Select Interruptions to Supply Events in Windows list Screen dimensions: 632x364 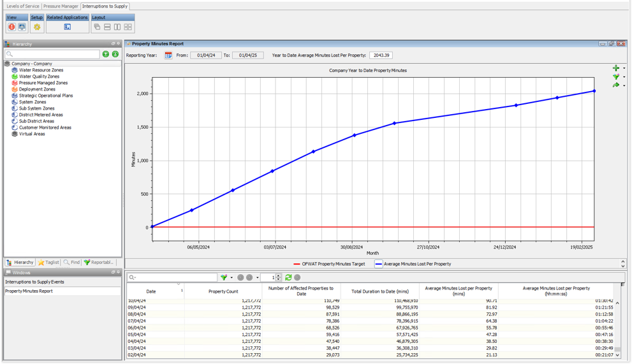[62, 282]
